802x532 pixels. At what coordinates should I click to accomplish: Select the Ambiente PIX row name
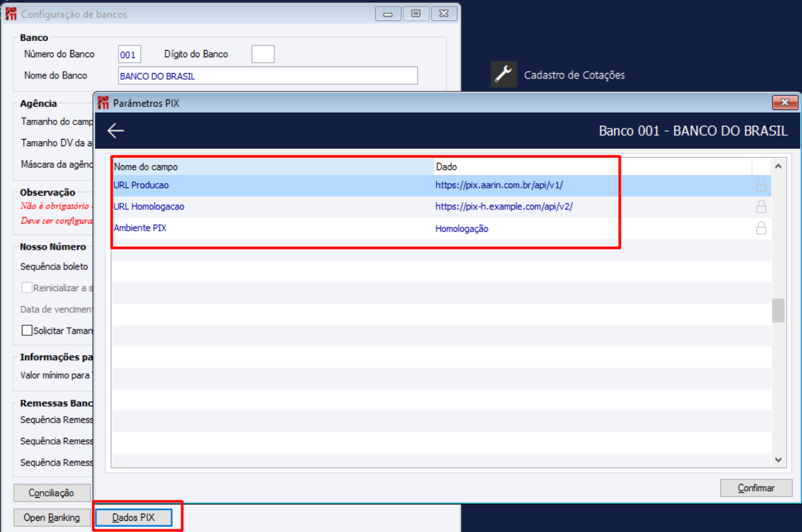140,228
